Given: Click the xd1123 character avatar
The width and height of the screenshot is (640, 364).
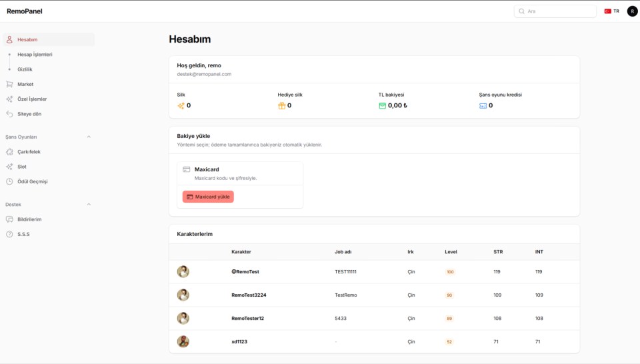Looking at the screenshot, I should tap(183, 341).
